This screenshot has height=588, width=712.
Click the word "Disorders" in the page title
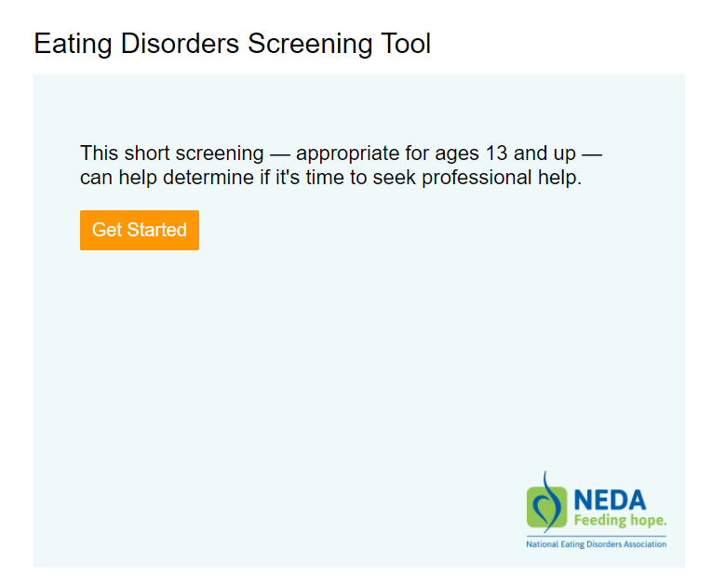click(x=178, y=44)
